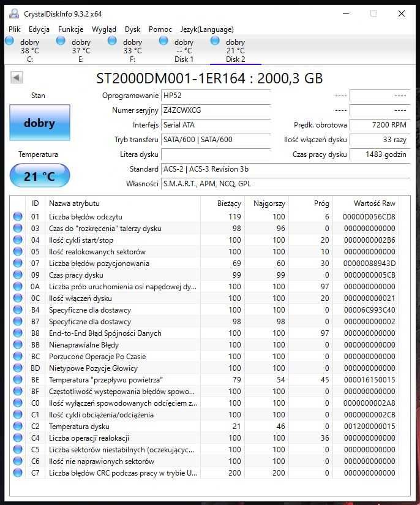Click raw value 0000088943D
This screenshot has height=505, width=420.
click(369, 264)
